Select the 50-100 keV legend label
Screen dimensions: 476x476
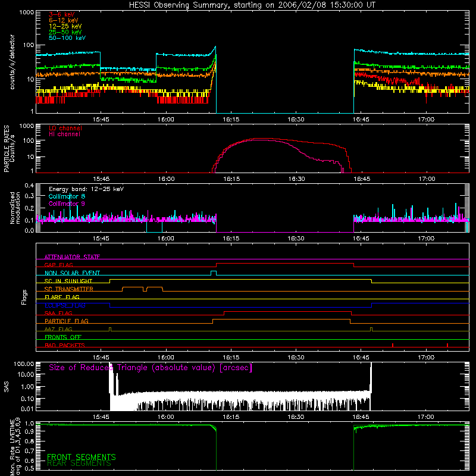click(x=67, y=38)
